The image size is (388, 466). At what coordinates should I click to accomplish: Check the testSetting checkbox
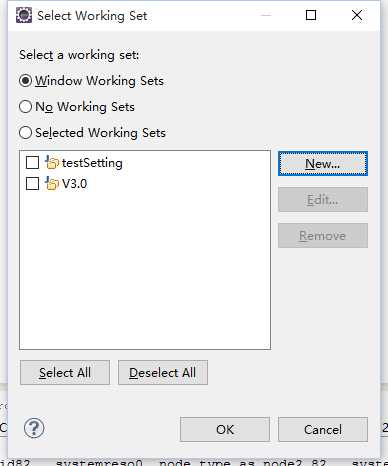click(32, 163)
